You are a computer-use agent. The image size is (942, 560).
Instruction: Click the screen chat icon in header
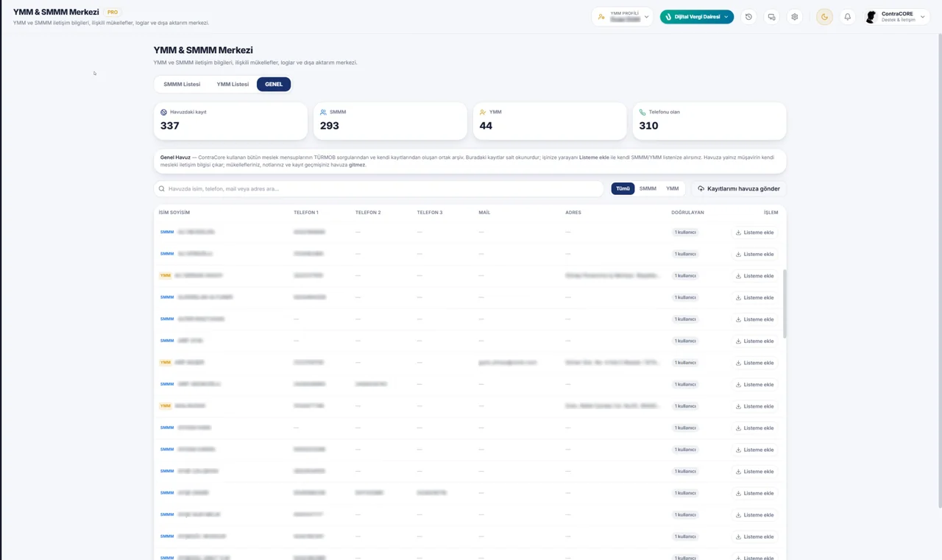click(771, 17)
